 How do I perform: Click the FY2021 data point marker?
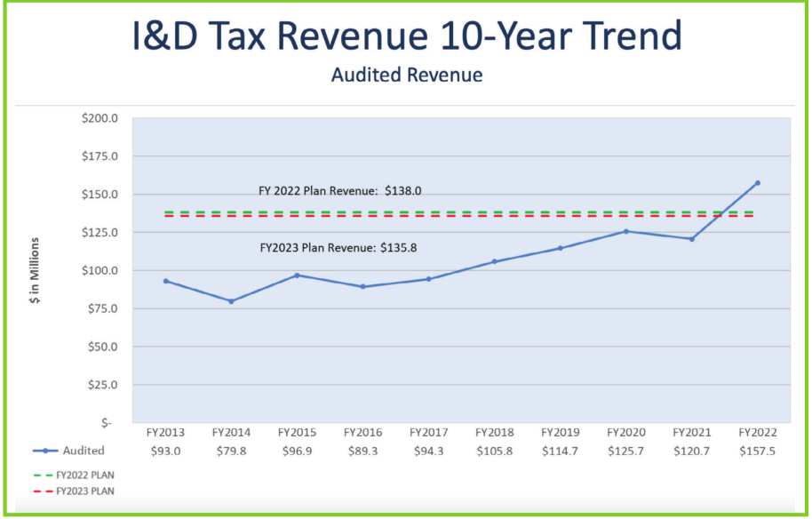coord(692,239)
